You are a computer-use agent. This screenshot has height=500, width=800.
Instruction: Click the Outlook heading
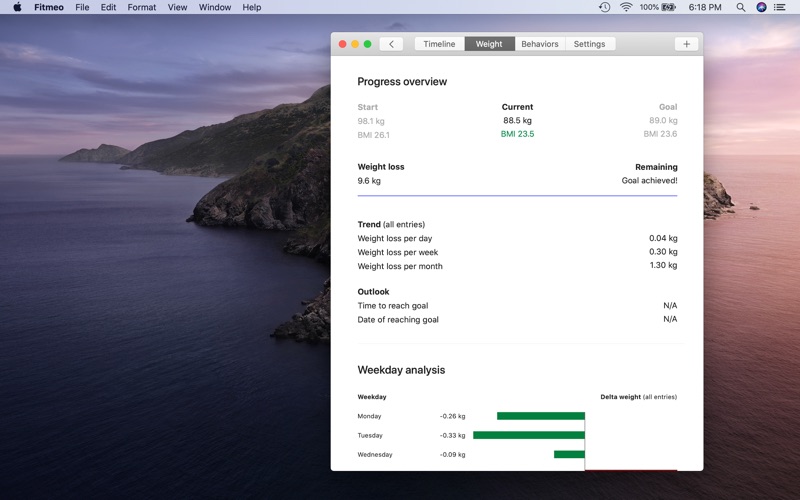pyautogui.click(x=373, y=292)
